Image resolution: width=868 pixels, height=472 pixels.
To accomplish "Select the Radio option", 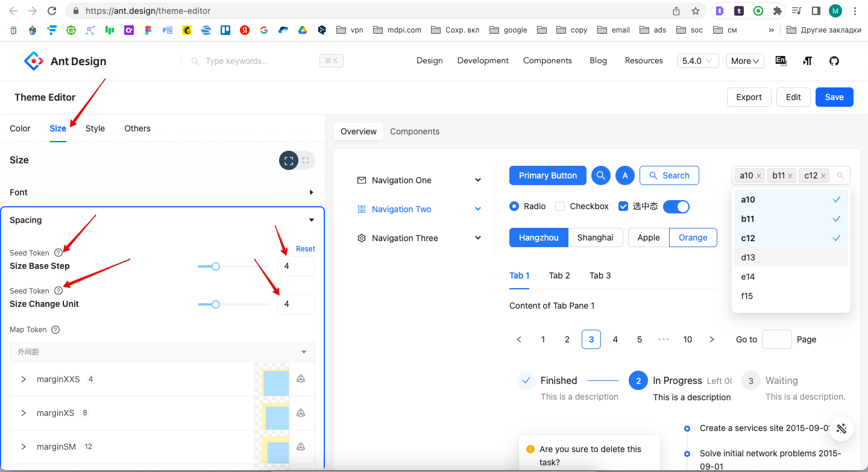I will tap(514, 206).
